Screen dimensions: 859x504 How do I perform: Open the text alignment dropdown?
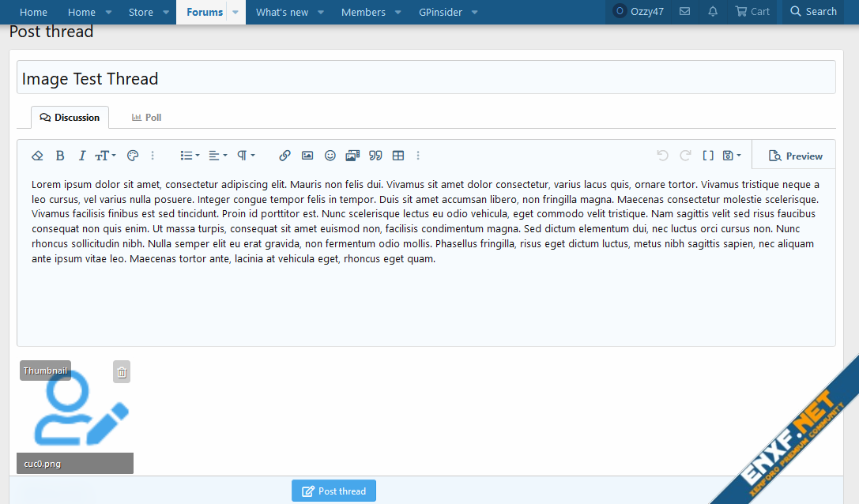pyautogui.click(x=217, y=156)
